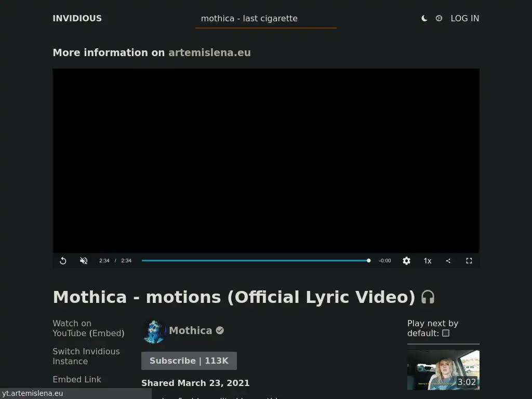
Task: Subscribe to Mothica with 113K button
Action: (189, 361)
